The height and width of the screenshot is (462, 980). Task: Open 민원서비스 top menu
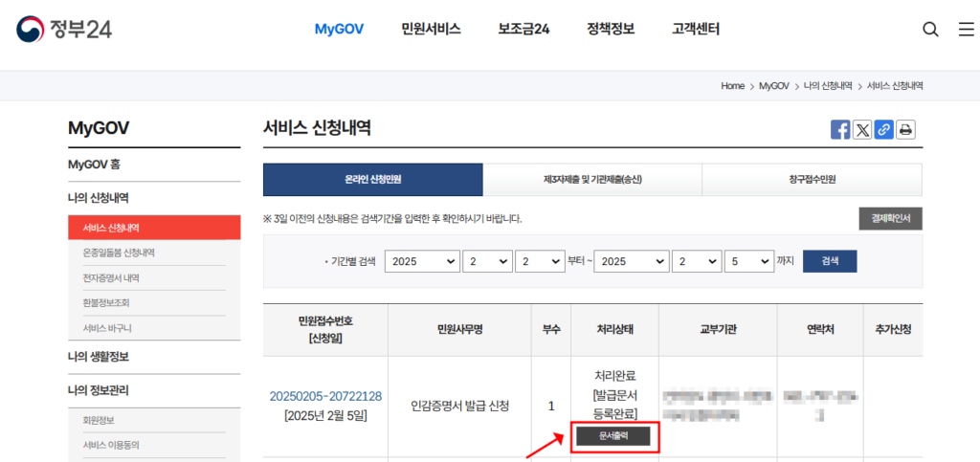click(432, 29)
